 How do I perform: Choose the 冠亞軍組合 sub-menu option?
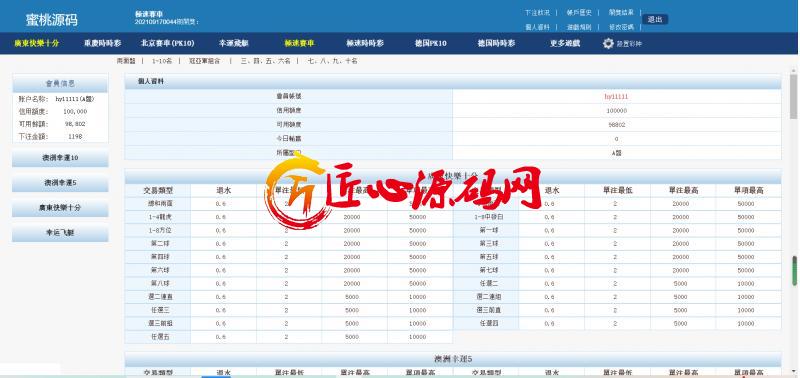205,61
